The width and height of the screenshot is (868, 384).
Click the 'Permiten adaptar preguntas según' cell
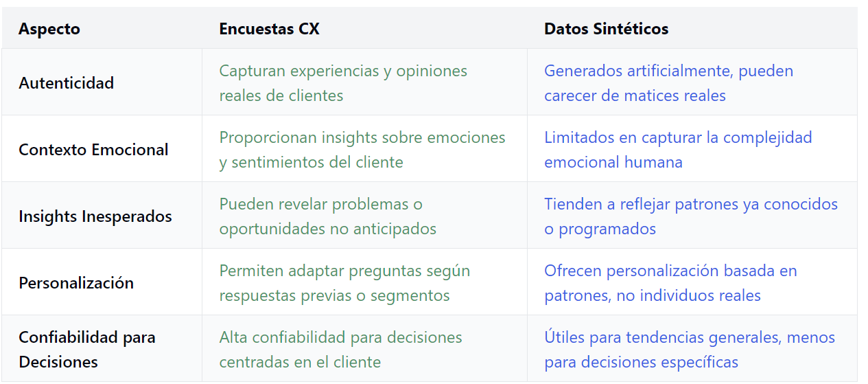pyautogui.click(x=364, y=282)
